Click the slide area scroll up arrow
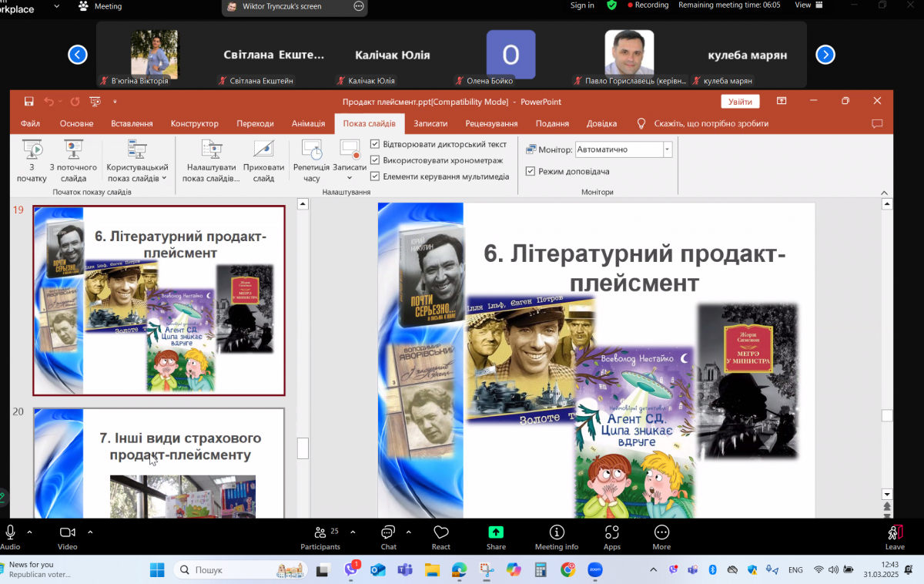 [x=887, y=204]
